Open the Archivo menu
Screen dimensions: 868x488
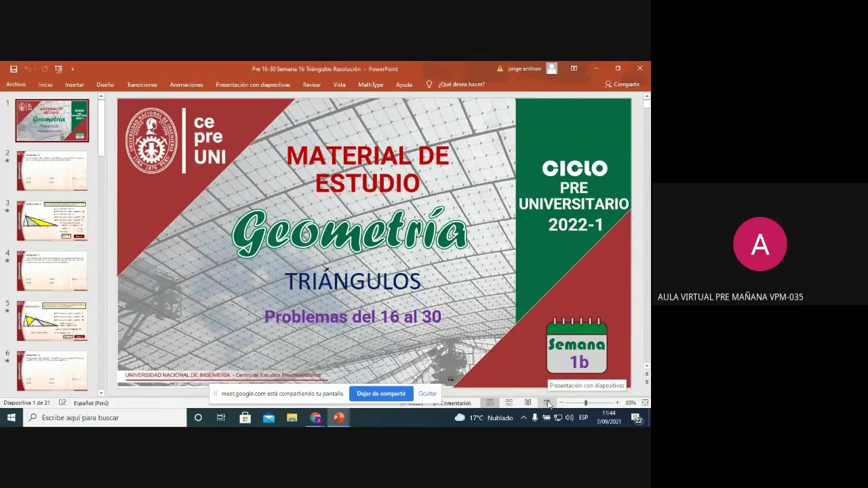pos(16,85)
